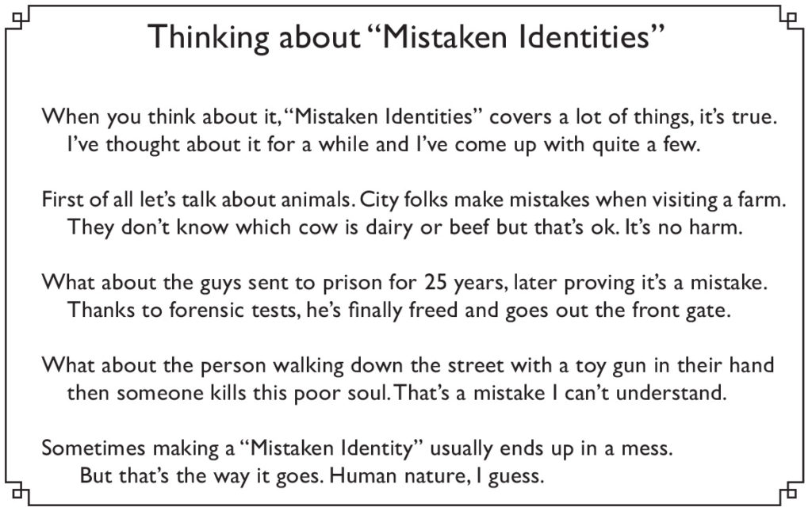Click the title "Thinking about Mistaken Identities"

[x=406, y=38]
